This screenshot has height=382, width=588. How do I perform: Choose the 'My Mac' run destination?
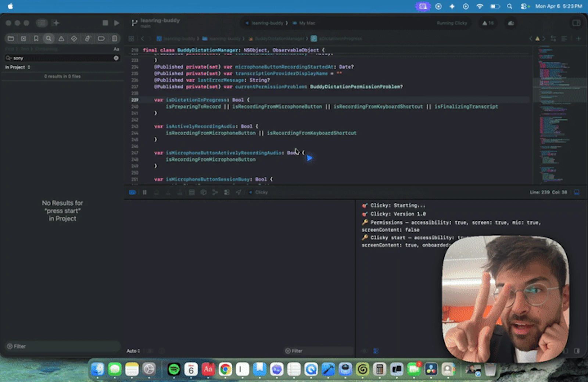[x=304, y=23]
